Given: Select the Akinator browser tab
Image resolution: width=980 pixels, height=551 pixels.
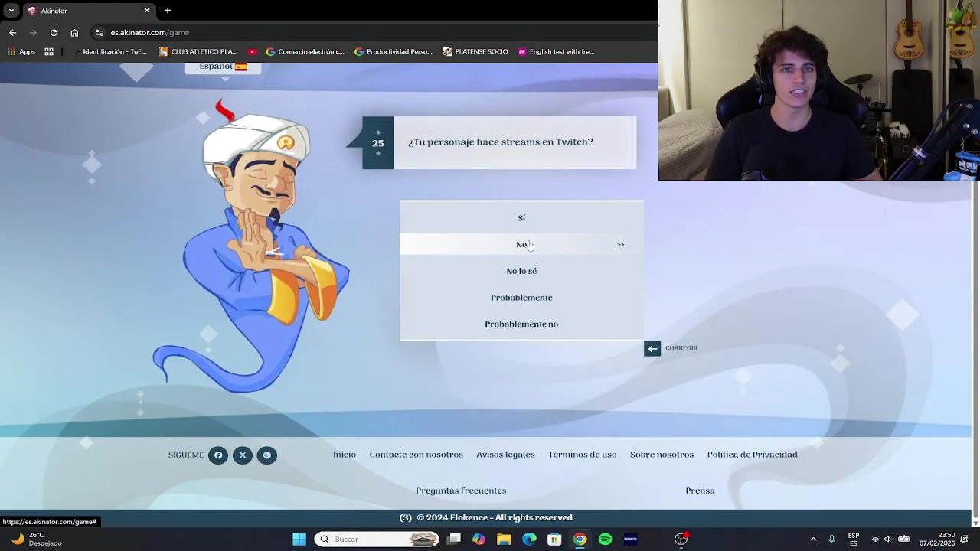Looking at the screenshot, I should (88, 11).
